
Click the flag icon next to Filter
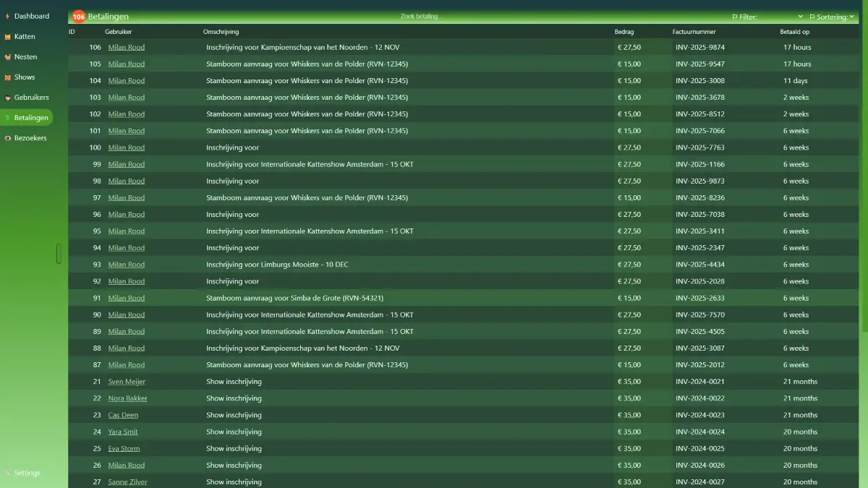point(733,16)
